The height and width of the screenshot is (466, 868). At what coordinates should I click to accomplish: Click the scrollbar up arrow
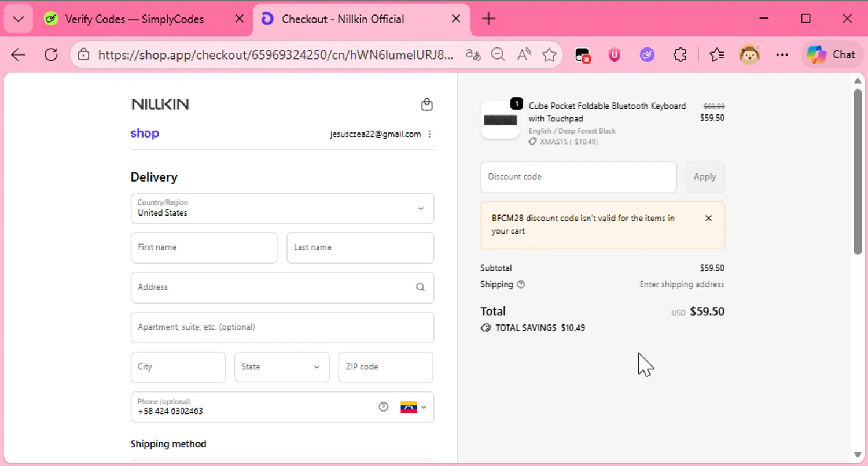coord(858,80)
